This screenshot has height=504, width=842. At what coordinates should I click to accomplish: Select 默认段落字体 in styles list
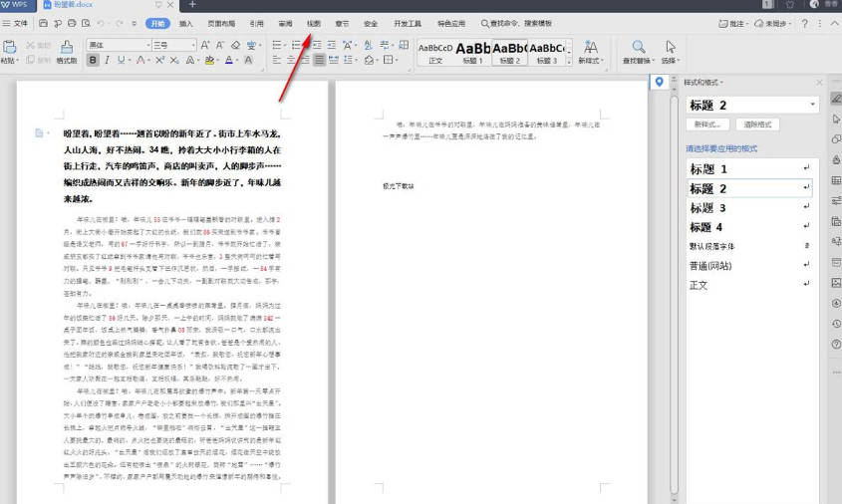tap(749, 246)
